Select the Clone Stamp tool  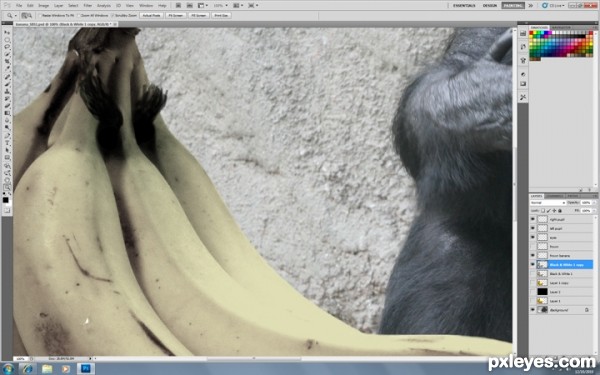(7, 92)
